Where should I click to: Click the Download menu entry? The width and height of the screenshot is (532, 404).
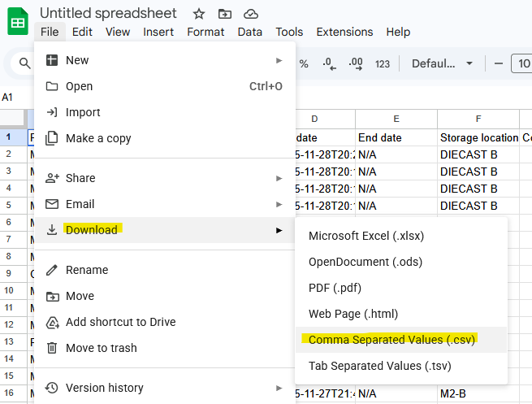(x=165, y=230)
